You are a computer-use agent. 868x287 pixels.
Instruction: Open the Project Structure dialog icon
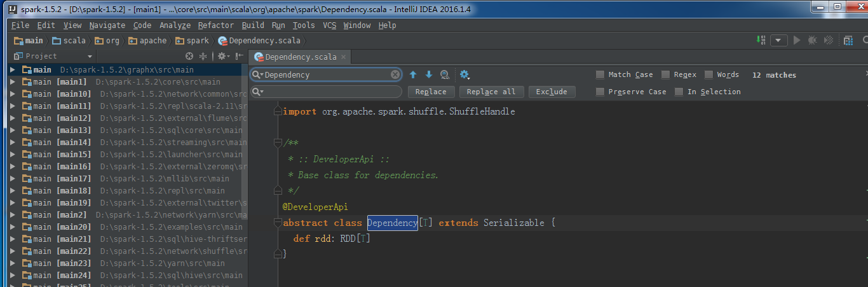pos(848,41)
